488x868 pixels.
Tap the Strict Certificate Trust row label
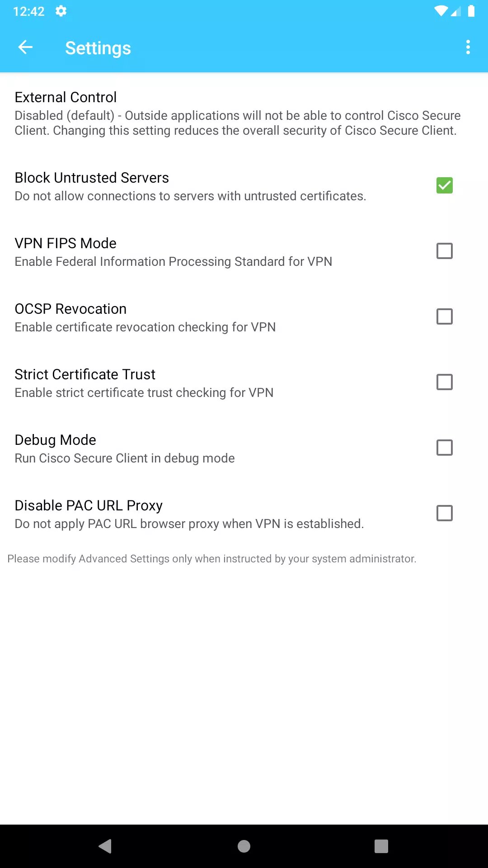85,374
